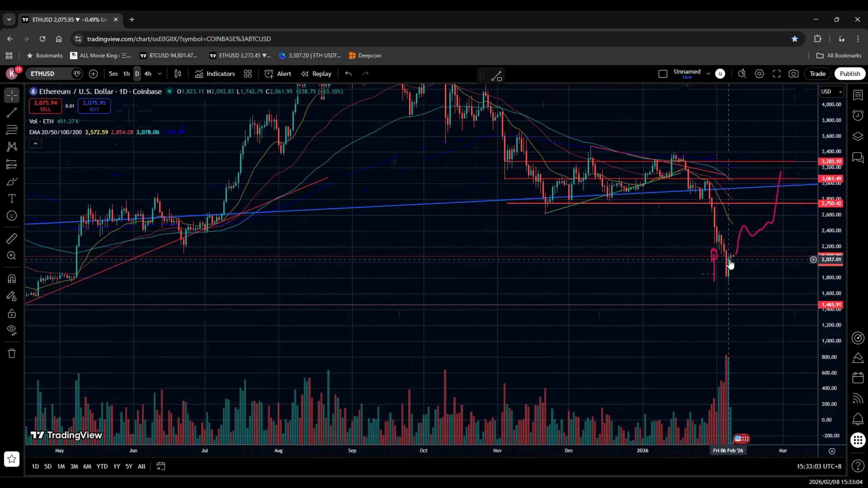Toggle Hide all drawings eye icon
Viewport: 868px width, 488px height.
point(12,330)
